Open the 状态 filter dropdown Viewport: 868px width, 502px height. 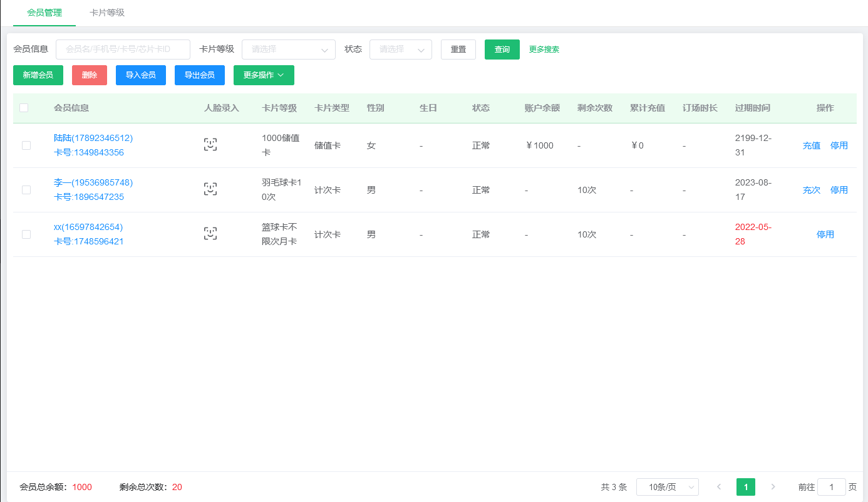[x=400, y=49]
